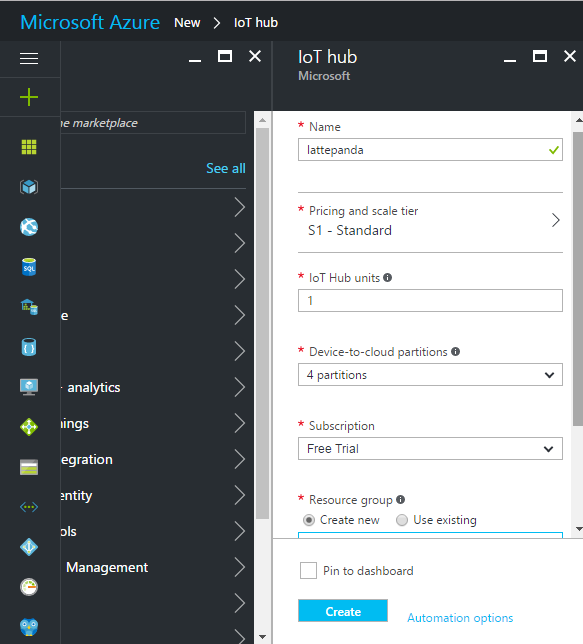Image resolution: width=583 pixels, height=644 pixels.
Task: Expand the category row ending in 'ings'
Action: [x=153, y=423]
